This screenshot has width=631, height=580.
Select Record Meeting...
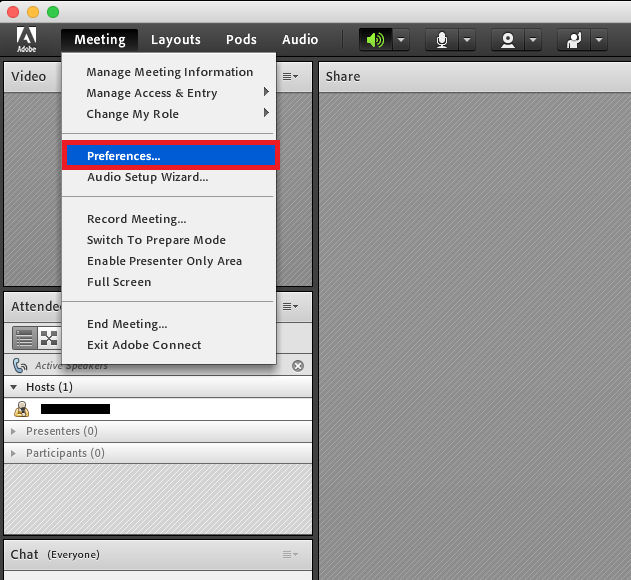click(x=169, y=219)
